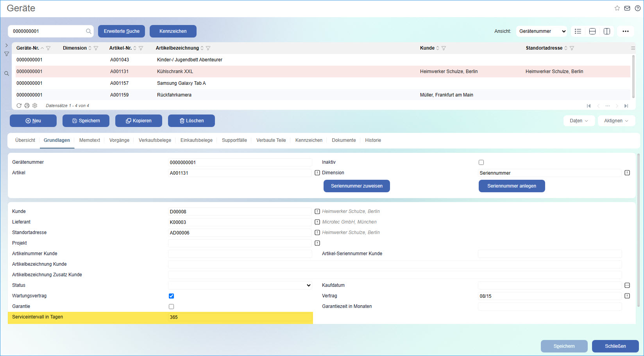
Task: Tick the Garantie checkbox
Action: (171, 306)
